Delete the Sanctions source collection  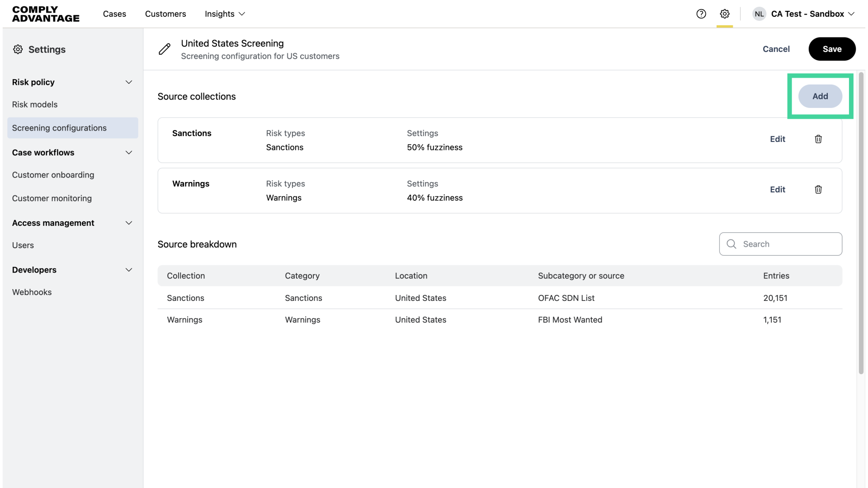point(818,139)
